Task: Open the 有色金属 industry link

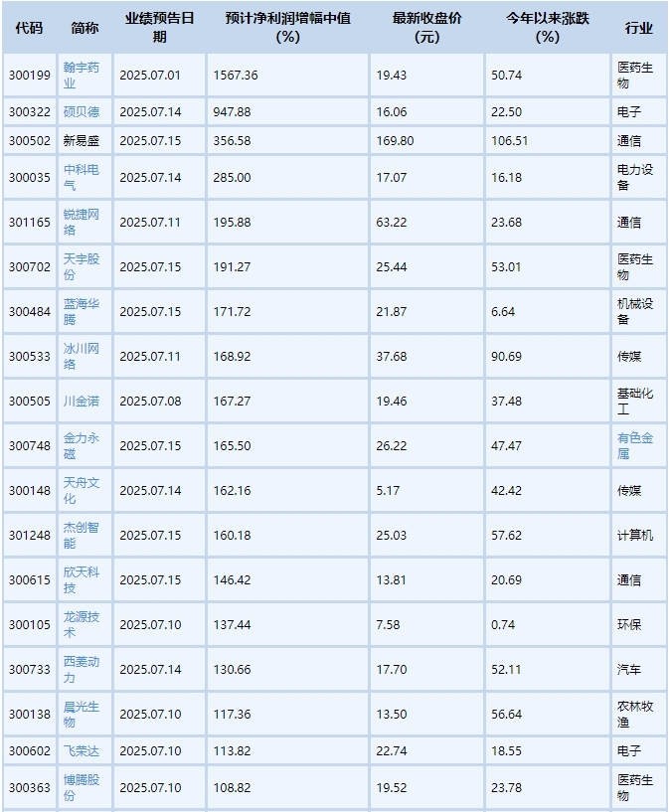Action: 635,445
